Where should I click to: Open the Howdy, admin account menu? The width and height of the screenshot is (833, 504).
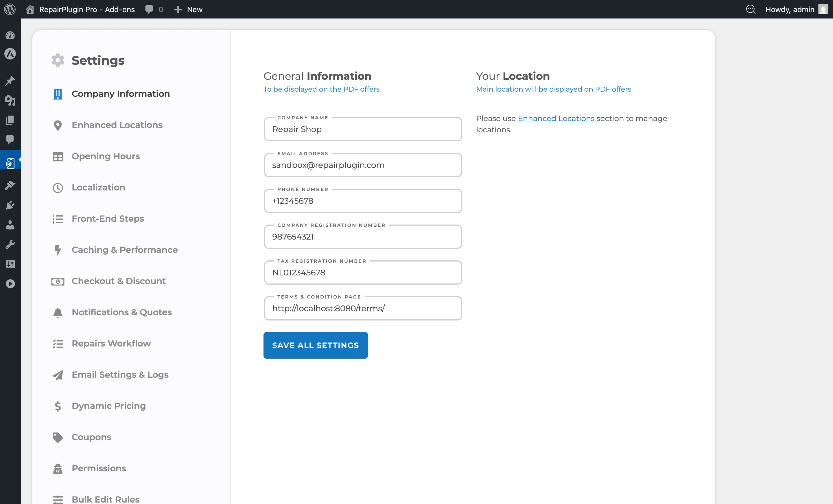point(790,9)
